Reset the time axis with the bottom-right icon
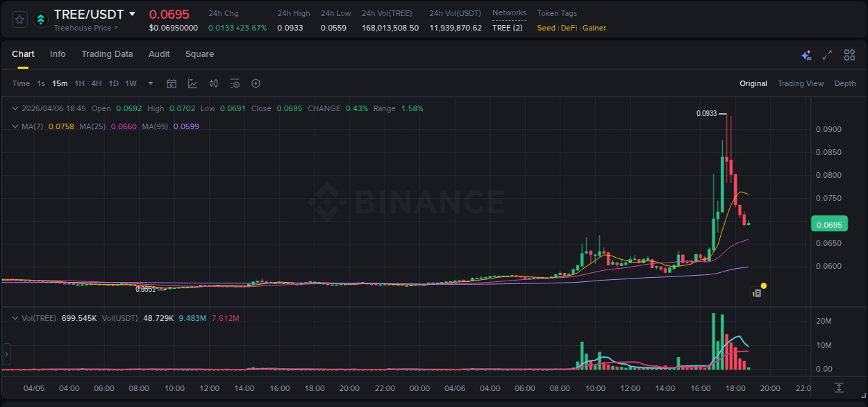The height and width of the screenshot is (407, 868). click(x=839, y=387)
